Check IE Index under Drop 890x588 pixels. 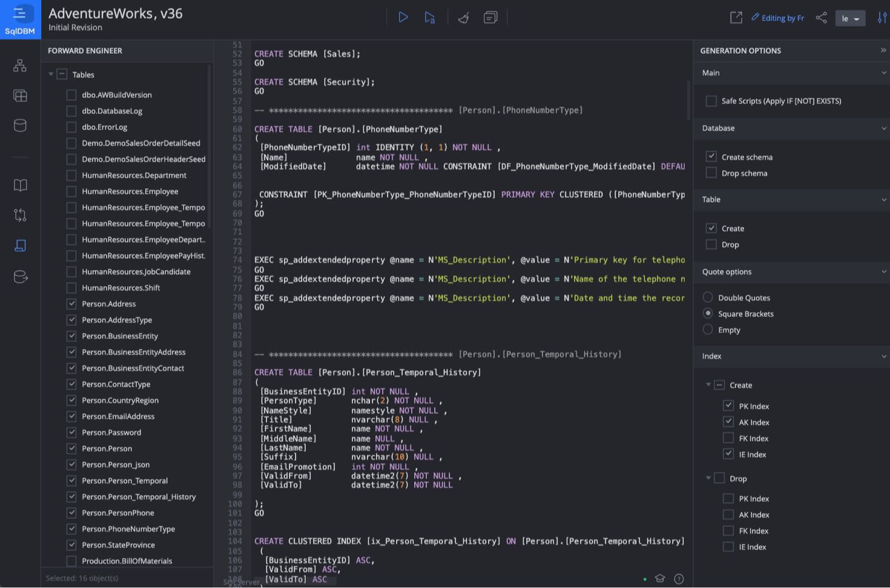[x=728, y=547]
